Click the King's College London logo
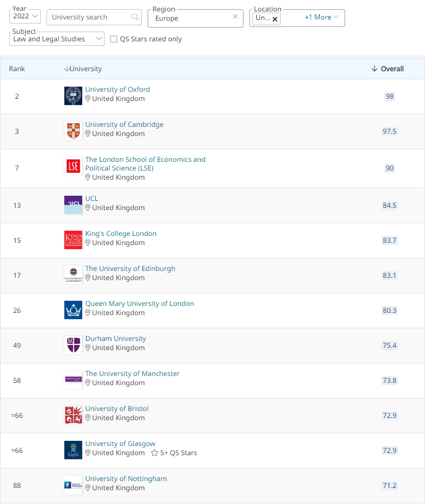Viewport: 425px width, 504px height. tap(73, 240)
